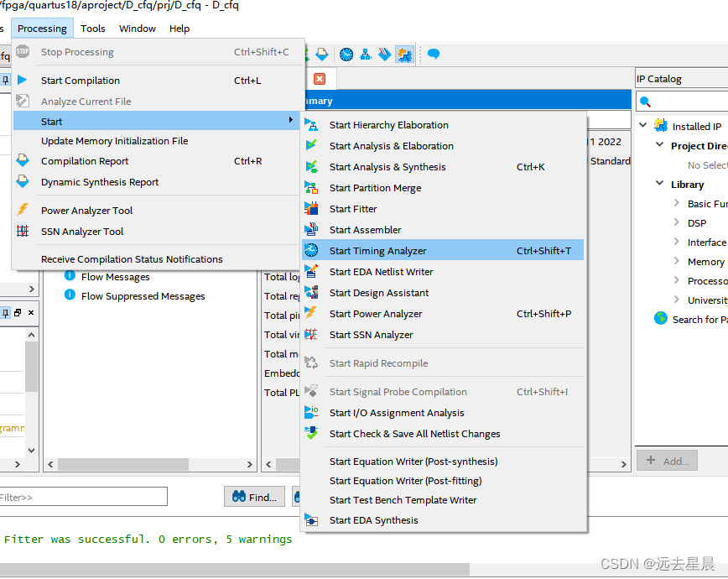Choose Update Memory Initialization File
Screen dimensions: 728x579
pos(158,141)
